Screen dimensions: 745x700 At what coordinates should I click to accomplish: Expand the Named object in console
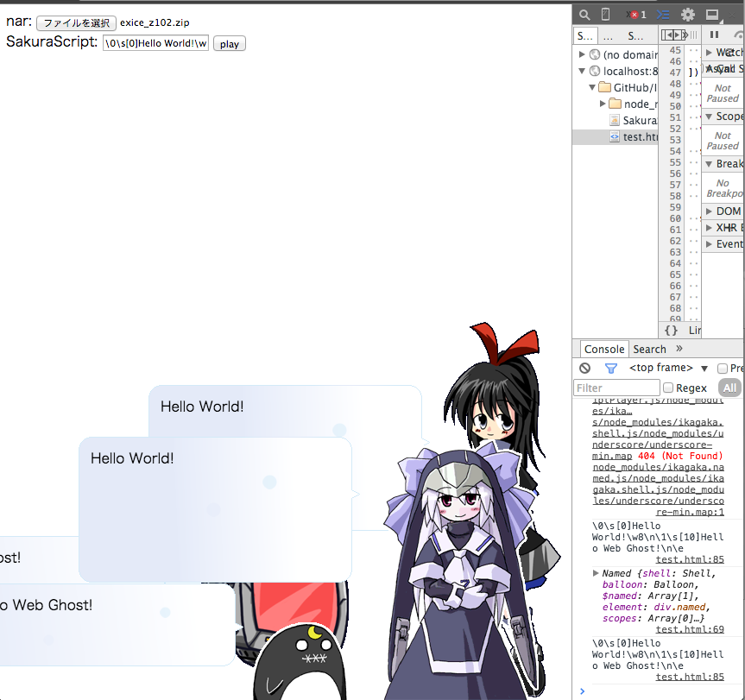pos(596,573)
